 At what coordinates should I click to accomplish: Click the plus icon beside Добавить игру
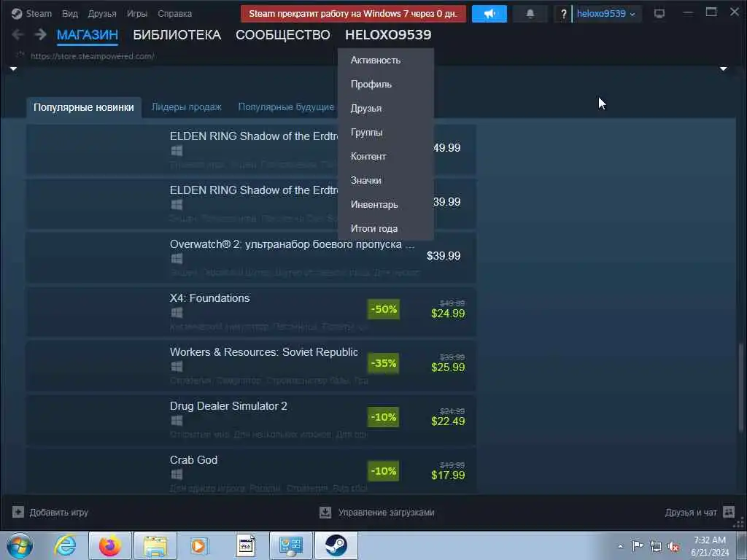(x=18, y=512)
